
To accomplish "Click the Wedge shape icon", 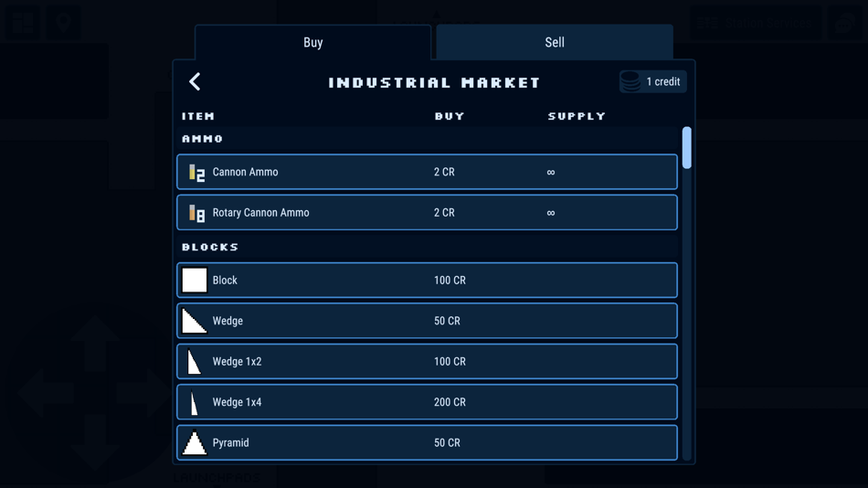I will [195, 321].
